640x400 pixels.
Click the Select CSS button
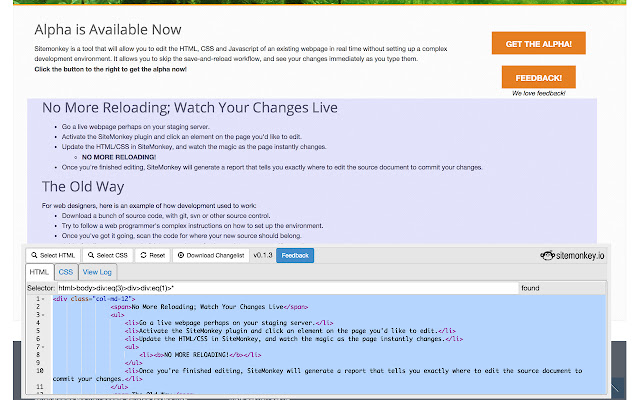(x=108, y=256)
